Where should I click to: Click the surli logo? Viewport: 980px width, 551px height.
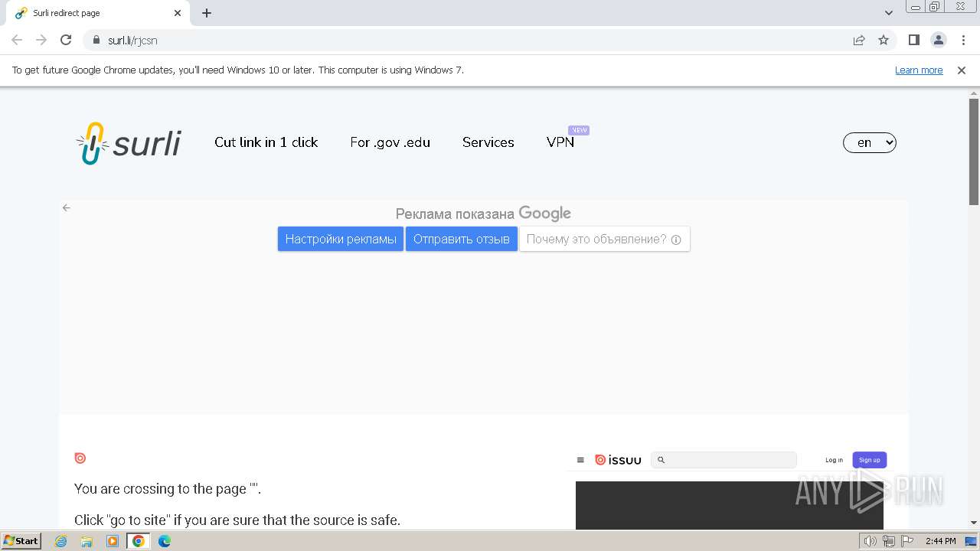129,143
